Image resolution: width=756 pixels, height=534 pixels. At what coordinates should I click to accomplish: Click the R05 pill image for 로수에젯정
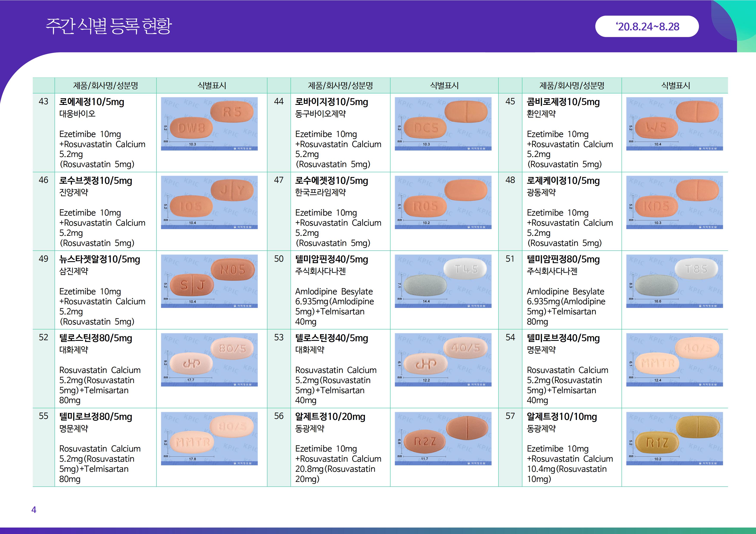pos(443,202)
